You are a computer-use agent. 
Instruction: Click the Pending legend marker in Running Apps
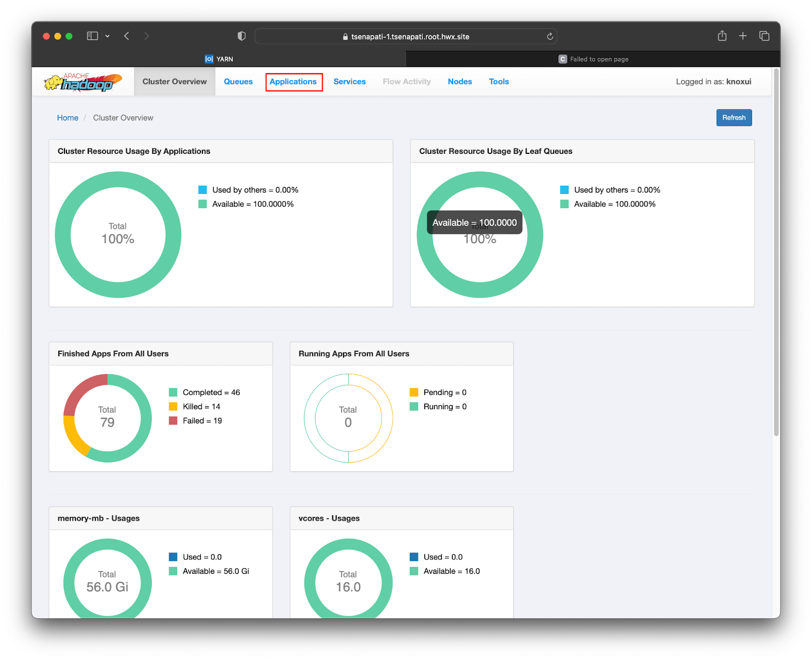414,392
